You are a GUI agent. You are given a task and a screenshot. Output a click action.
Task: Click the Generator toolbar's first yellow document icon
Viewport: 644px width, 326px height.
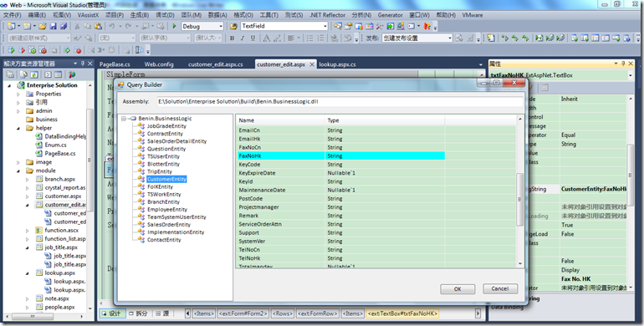click(491, 38)
